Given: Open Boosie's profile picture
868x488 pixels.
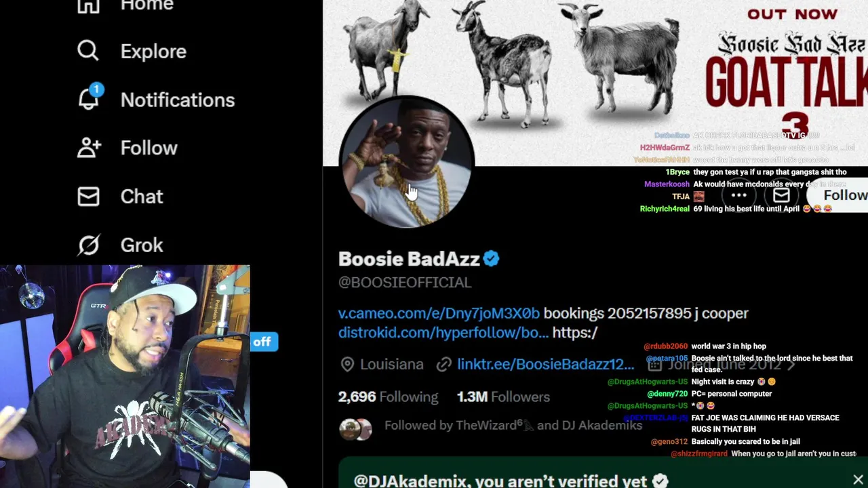Looking at the screenshot, I should click(x=407, y=161).
